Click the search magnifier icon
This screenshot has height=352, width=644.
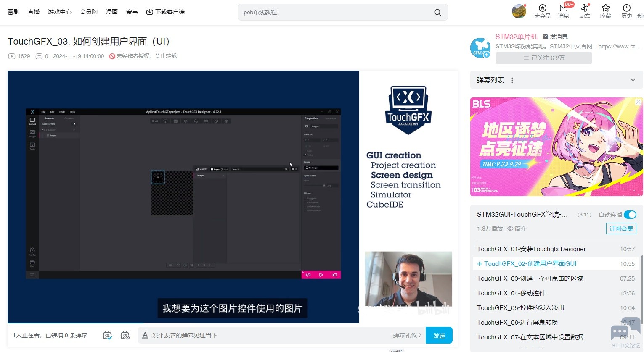(437, 12)
